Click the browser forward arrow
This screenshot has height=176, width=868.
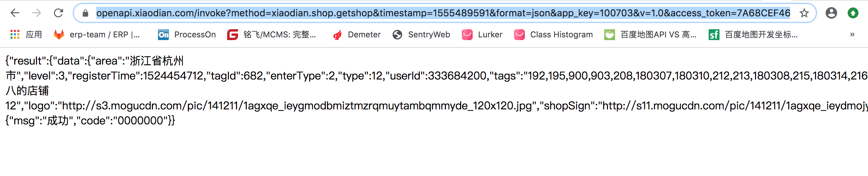point(36,13)
